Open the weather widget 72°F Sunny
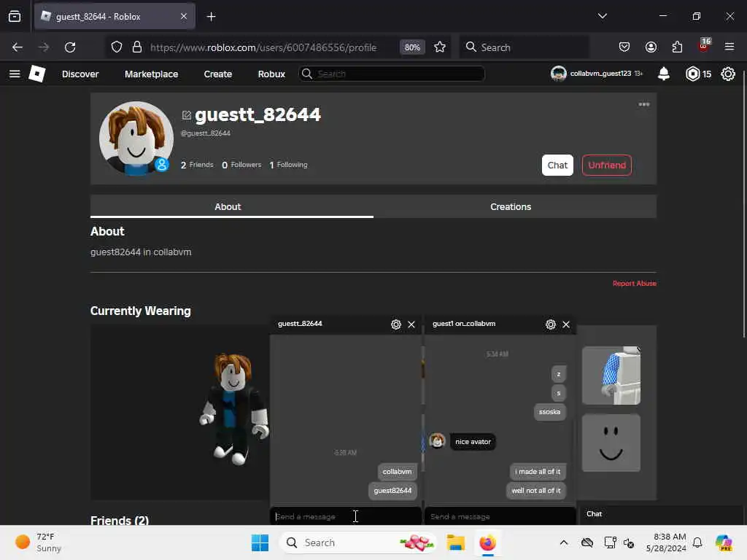Viewport: 747px width, 560px height. (38, 542)
